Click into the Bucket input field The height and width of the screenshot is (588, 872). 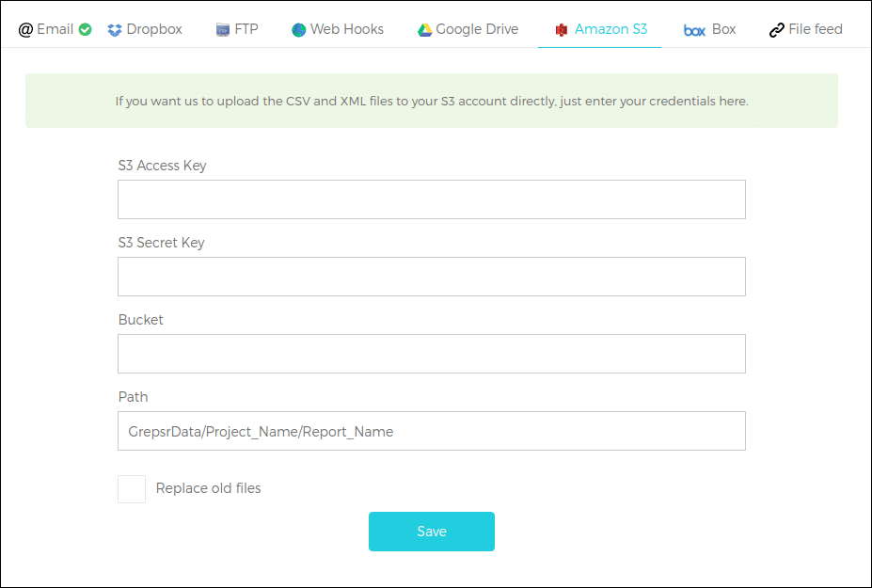coord(432,354)
